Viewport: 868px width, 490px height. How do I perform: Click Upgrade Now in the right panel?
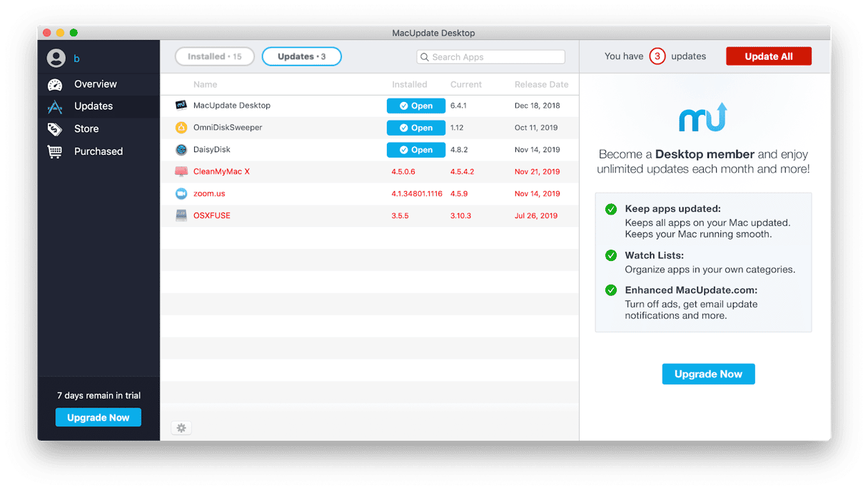click(708, 374)
